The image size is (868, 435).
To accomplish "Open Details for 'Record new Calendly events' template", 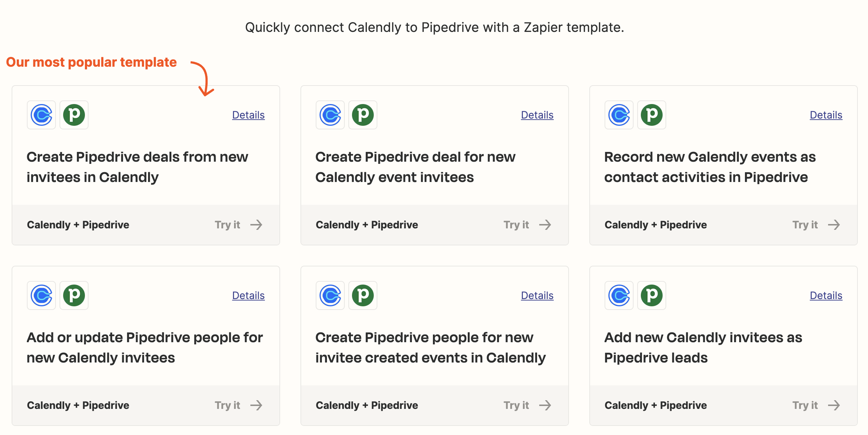I will click(x=826, y=115).
